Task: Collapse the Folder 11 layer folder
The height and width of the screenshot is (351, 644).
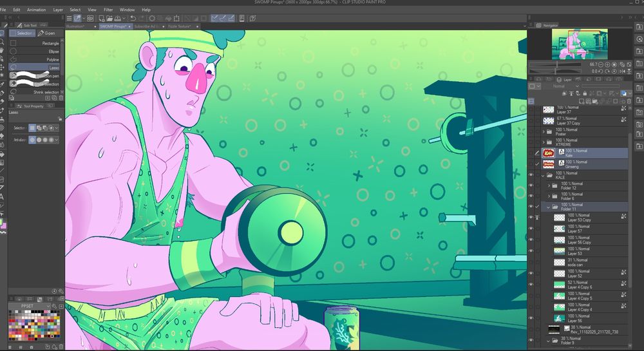Action: [549, 207]
